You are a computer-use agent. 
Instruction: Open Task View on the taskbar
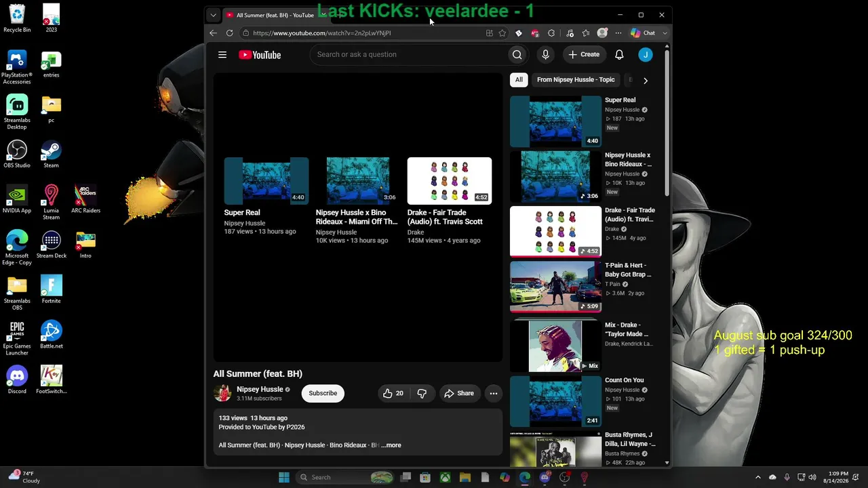(x=406, y=477)
